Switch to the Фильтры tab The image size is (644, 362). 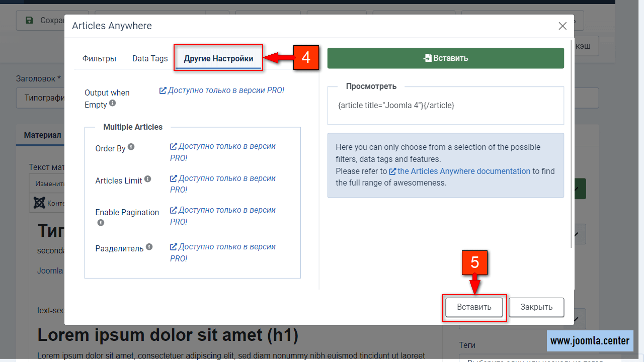99,58
